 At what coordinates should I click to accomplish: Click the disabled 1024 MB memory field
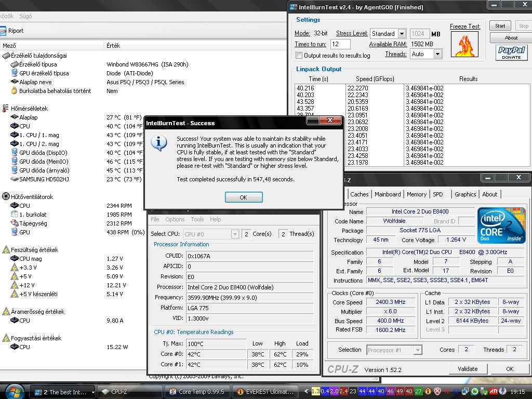click(x=419, y=34)
